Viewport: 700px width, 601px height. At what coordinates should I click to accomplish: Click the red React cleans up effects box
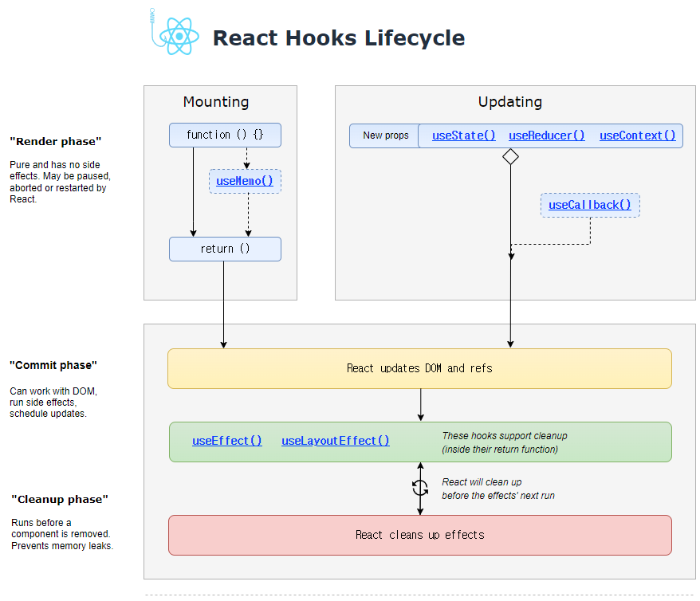(419, 535)
